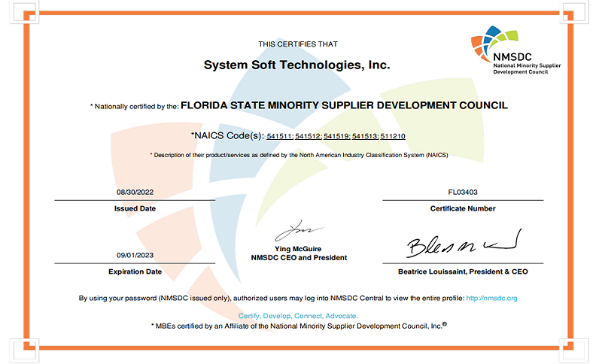Click the 'NMSDC CEO and President' title

(x=299, y=258)
